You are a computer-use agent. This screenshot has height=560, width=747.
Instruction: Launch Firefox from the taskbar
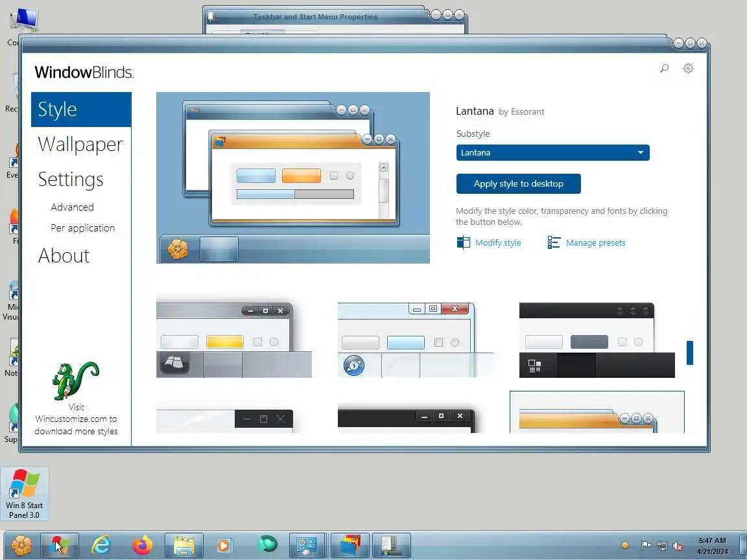pos(142,546)
